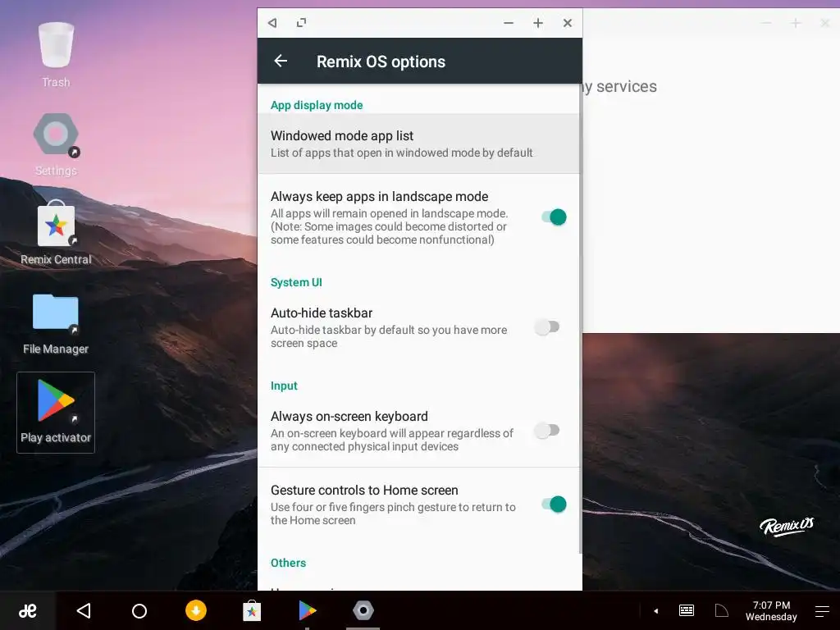Click the cellular signal status icon in the tray

coord(722,610)
